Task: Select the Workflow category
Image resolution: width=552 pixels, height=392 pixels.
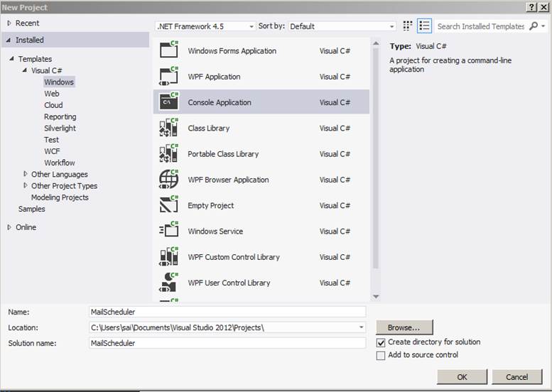Action: click(x=60, y=163)
